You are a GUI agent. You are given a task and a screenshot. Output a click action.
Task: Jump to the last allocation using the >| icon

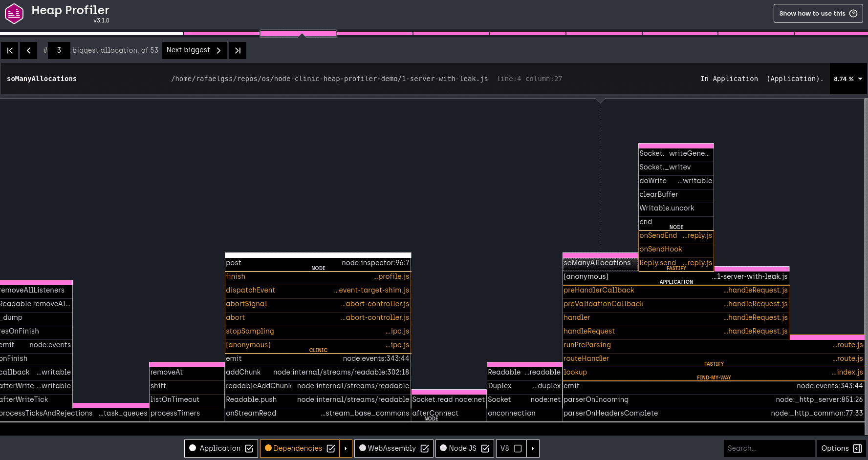click(x=238, y=50)
